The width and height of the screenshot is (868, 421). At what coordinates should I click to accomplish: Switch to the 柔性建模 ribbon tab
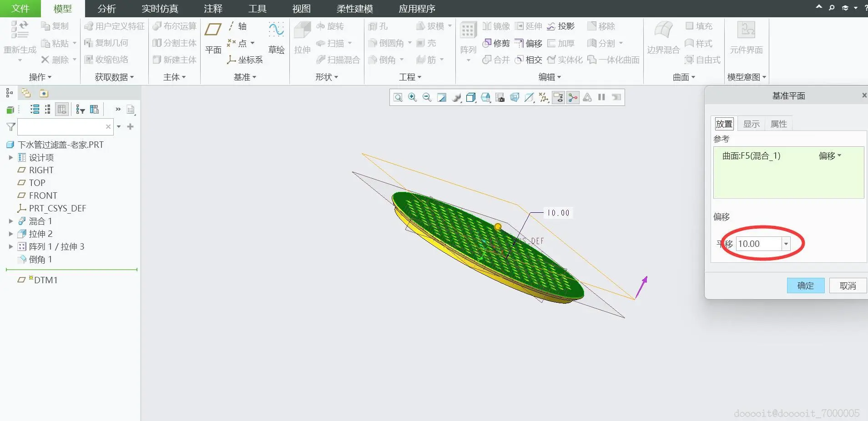tap(355, 9)
